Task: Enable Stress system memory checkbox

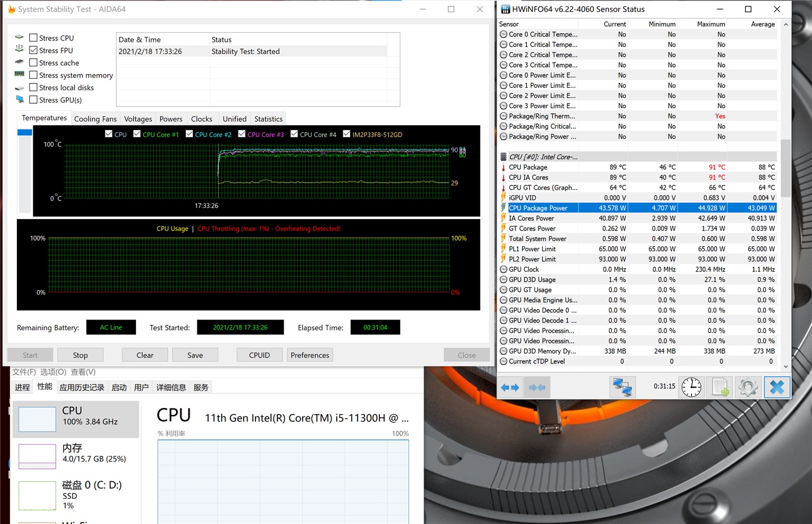Action: 33,75
